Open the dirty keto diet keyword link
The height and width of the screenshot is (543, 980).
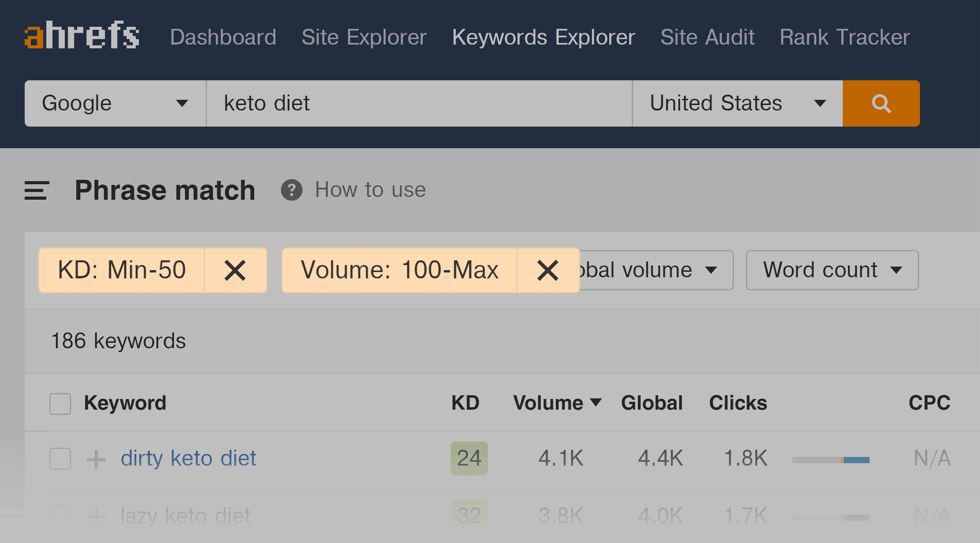point(188,458)
